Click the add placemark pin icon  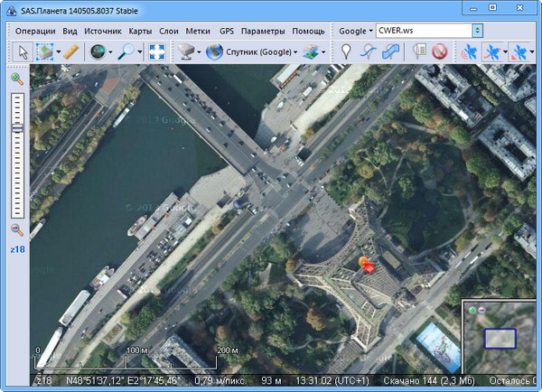coord(346,51)
